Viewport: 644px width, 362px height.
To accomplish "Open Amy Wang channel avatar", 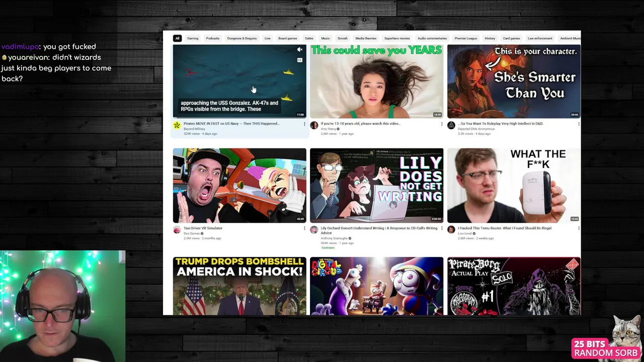I will (x=314, y=125).
